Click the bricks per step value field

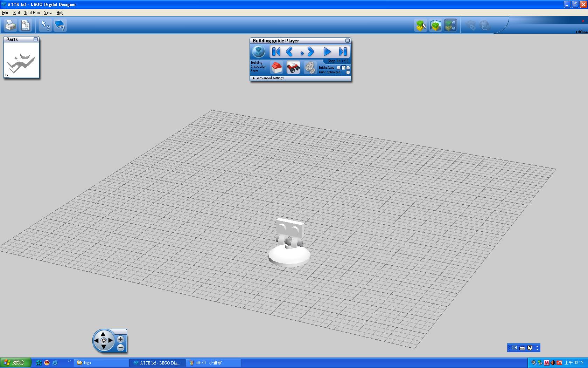point(343,68)
